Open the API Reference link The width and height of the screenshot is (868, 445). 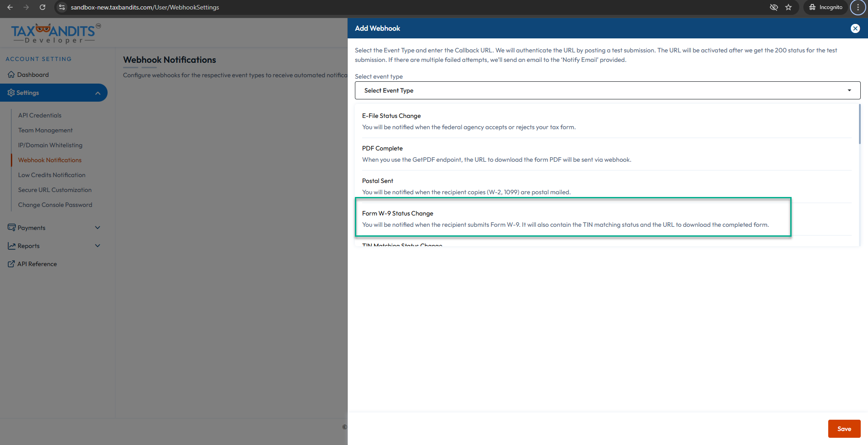37,264
